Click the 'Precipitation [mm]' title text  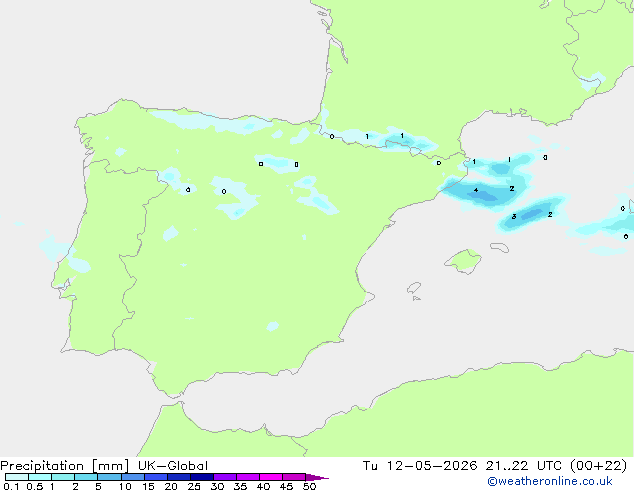tap(65, 466)
